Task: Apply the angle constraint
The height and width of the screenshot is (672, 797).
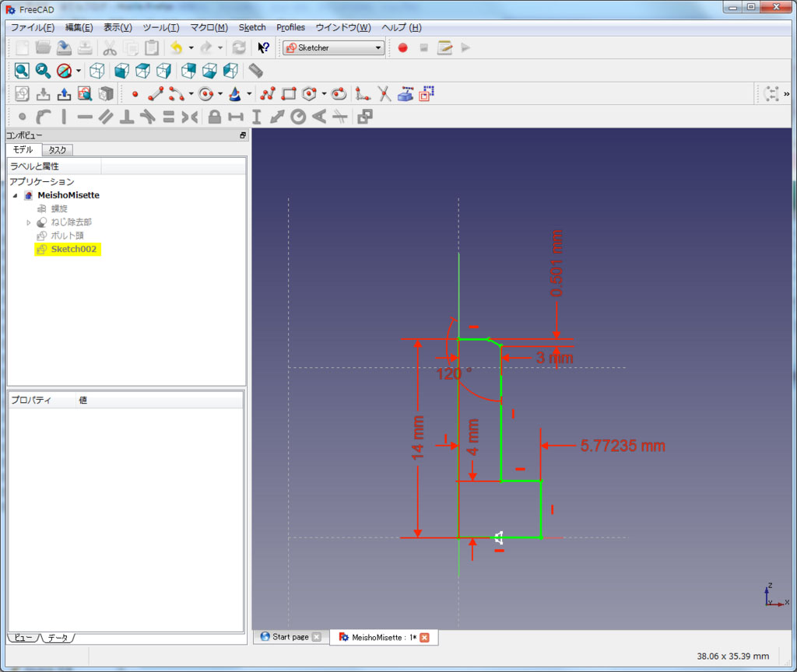Action: pyautogui.click(x=319, y=117)
